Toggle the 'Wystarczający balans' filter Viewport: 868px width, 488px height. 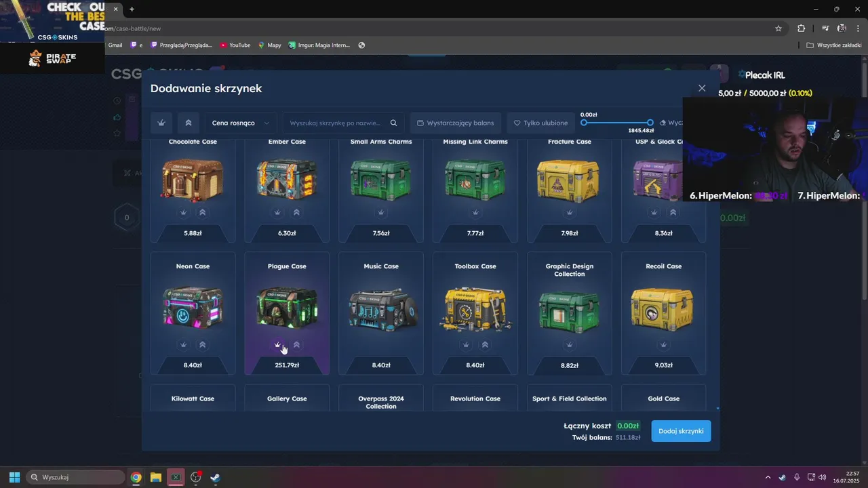coord(456,123)
